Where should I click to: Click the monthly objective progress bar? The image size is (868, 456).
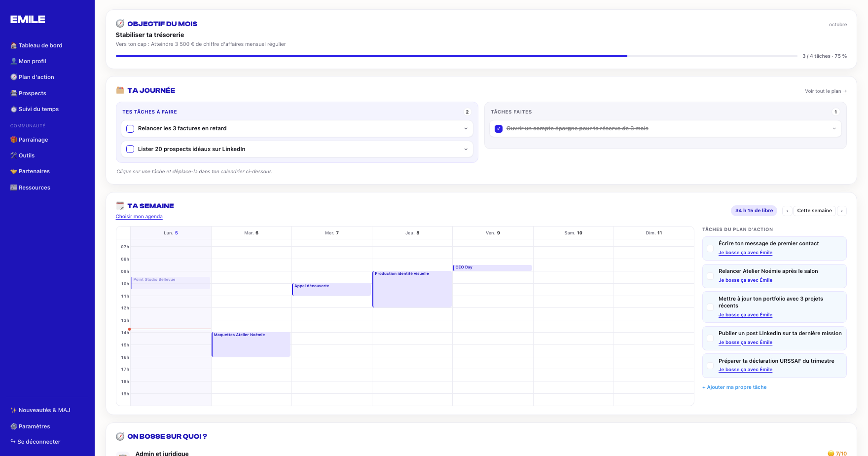(x=456, y=56)
